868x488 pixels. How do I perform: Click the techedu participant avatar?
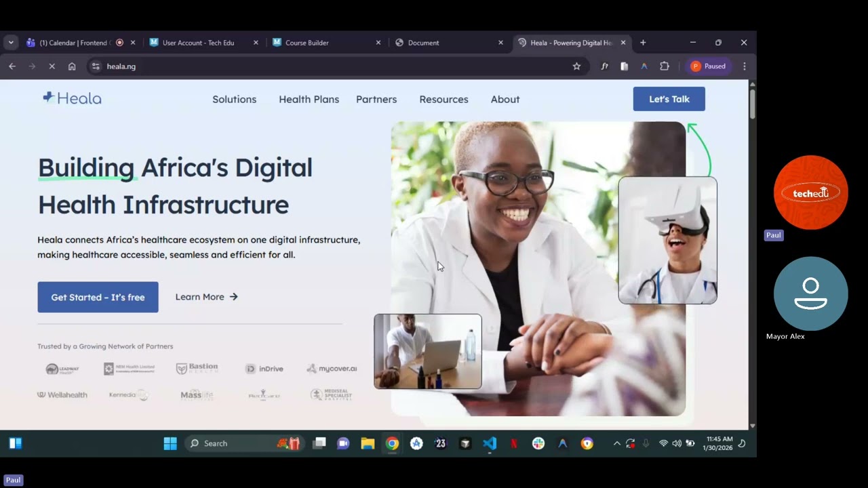pyautogui.click(x=811, y=192)
